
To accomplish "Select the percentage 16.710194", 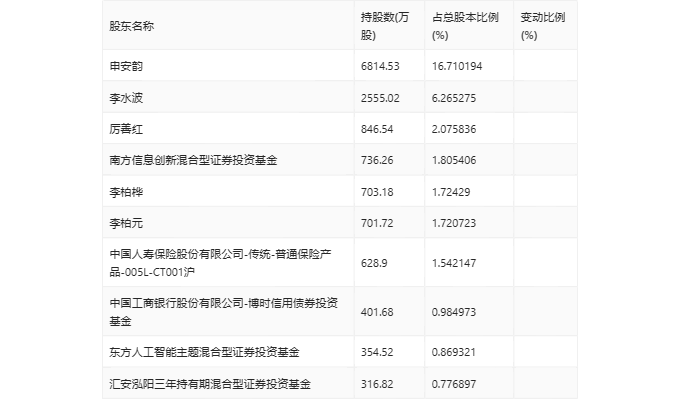I will [457, 66].
